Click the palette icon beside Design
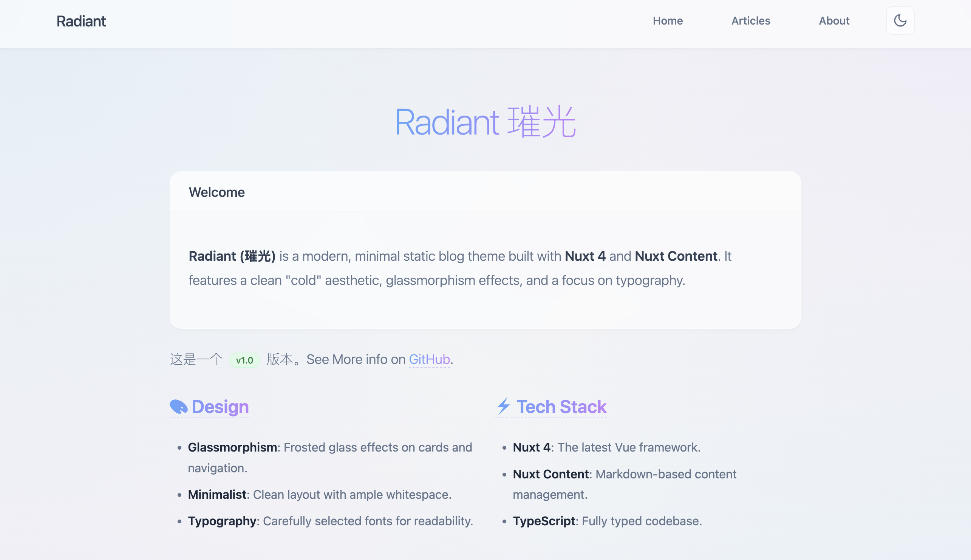Screen dimensions: 971x560 (178, 407)
